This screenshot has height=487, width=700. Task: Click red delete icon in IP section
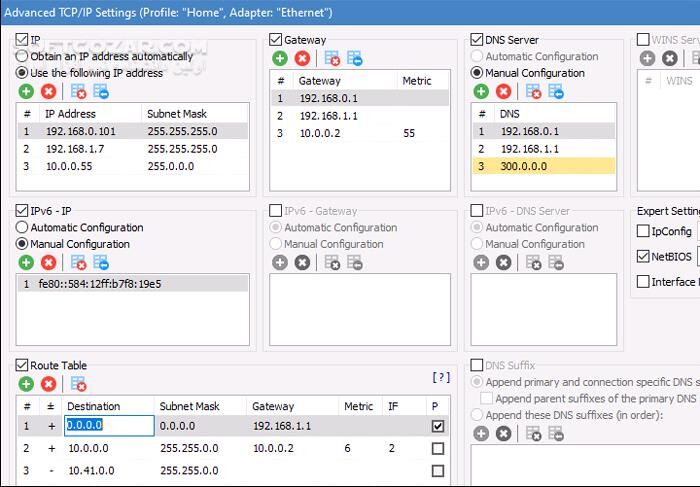click(48, 91)
